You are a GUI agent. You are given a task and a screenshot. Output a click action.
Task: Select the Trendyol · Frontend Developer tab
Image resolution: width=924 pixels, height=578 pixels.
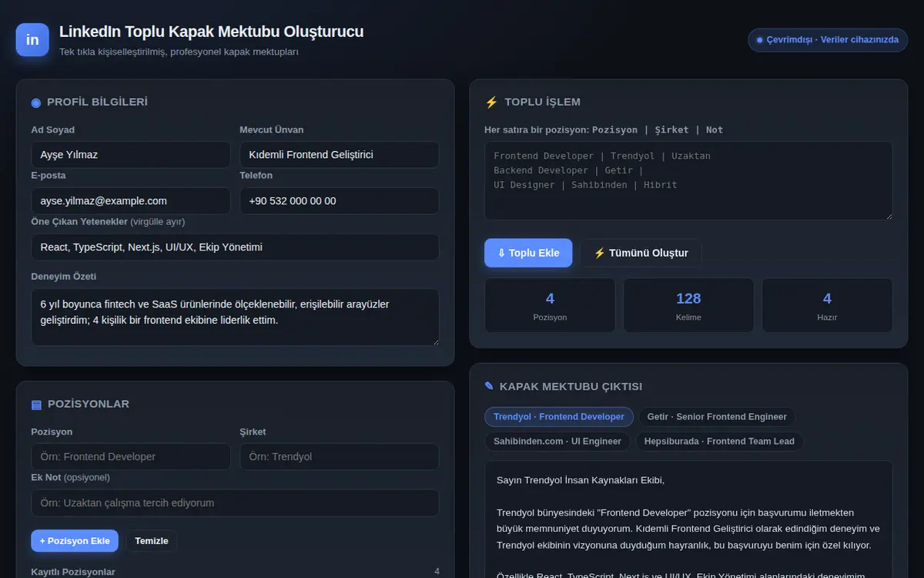[x=559, y=417]
